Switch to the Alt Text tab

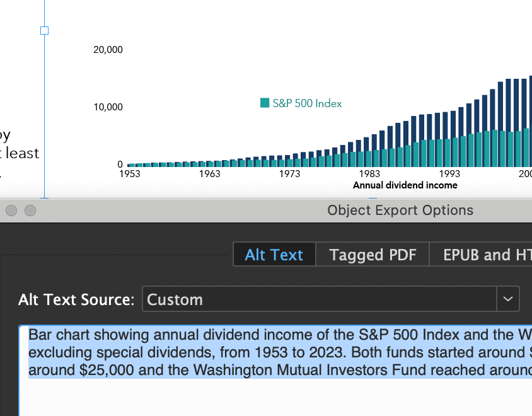click(274, 255)
